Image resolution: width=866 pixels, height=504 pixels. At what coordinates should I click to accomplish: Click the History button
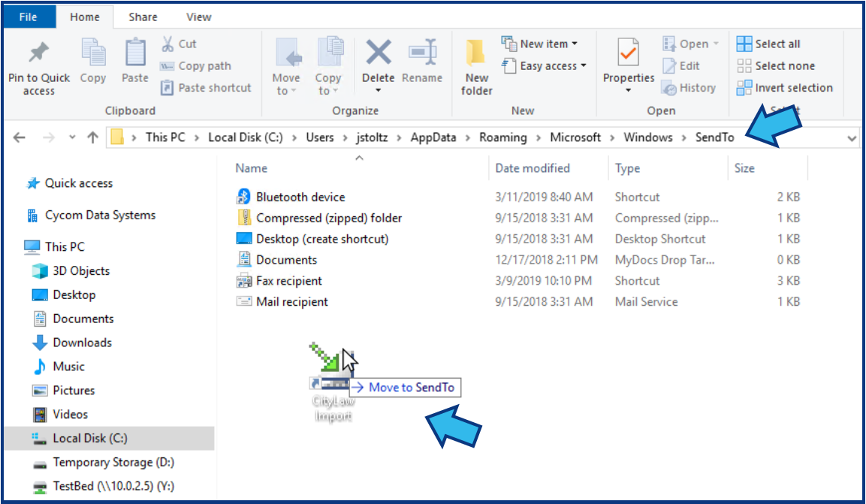pos(689,87)
